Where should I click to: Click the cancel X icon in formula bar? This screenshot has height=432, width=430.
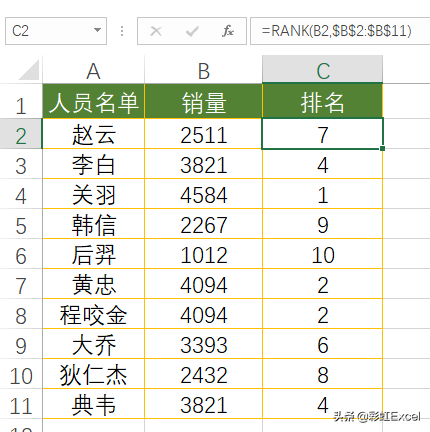pyautogui.click(x=156, y=31)
